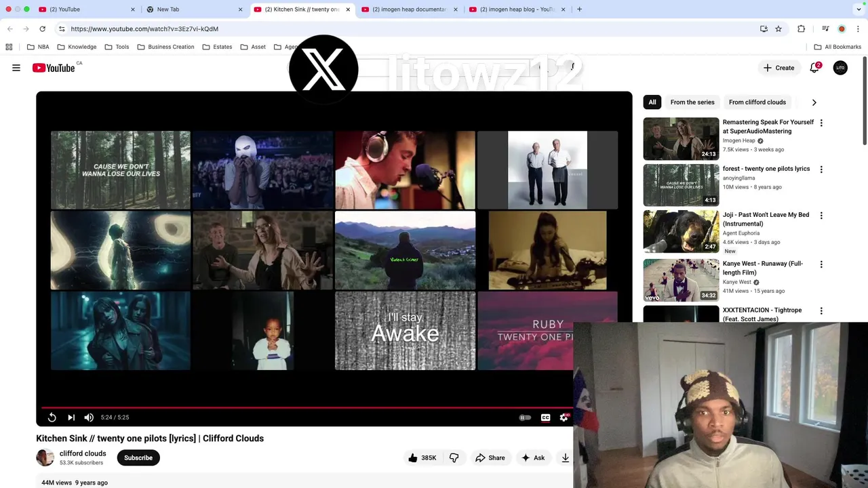
Task: Open the Tools bookmarks folder
Action: pos(117,47)
